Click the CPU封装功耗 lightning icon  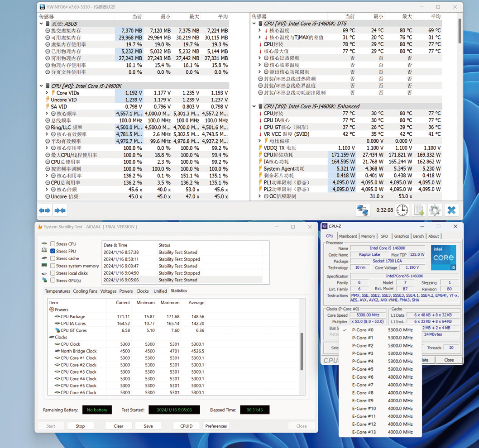(261, 155)
